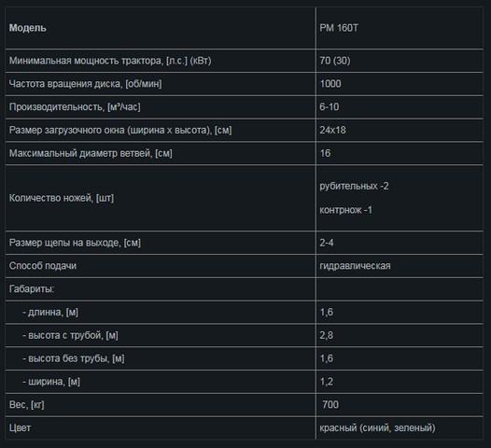Select the "красный (синий, зеленый)" color value

377,427
